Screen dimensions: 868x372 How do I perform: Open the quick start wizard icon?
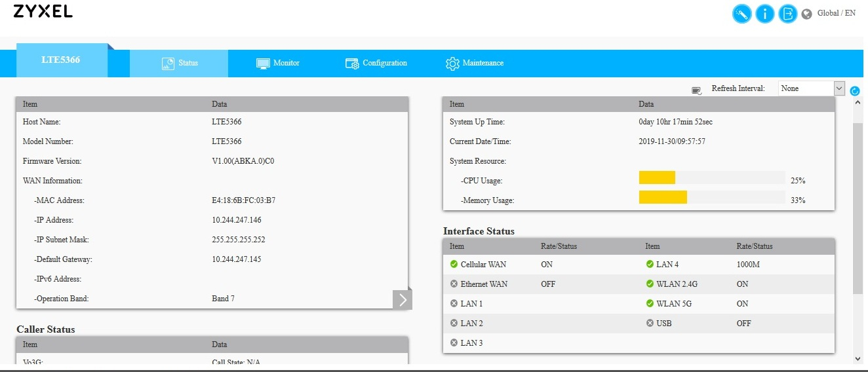[x=741, y=14]
